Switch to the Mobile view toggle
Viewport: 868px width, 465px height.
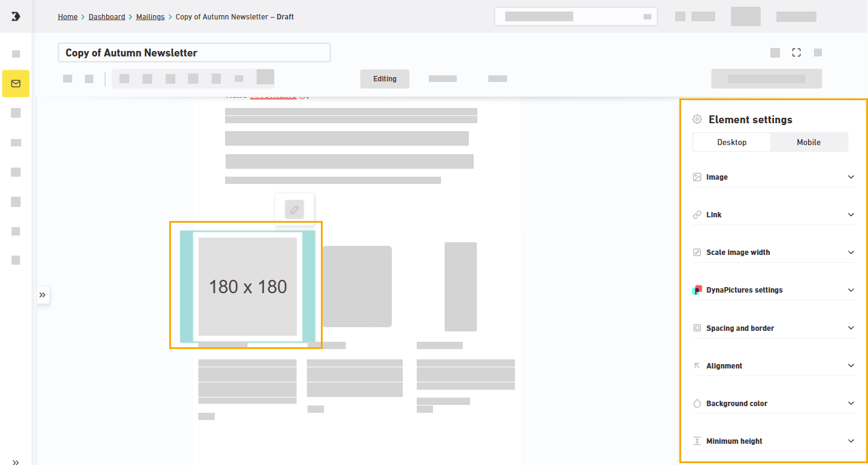809,142
